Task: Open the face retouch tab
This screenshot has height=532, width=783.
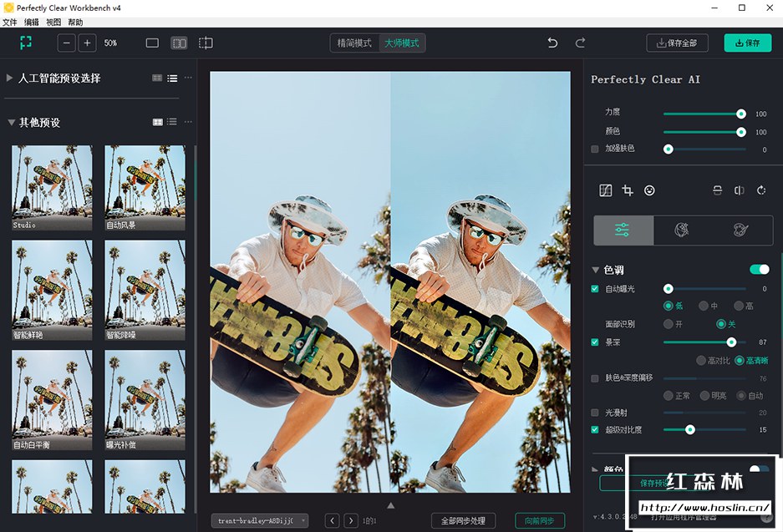Action: 682,230
